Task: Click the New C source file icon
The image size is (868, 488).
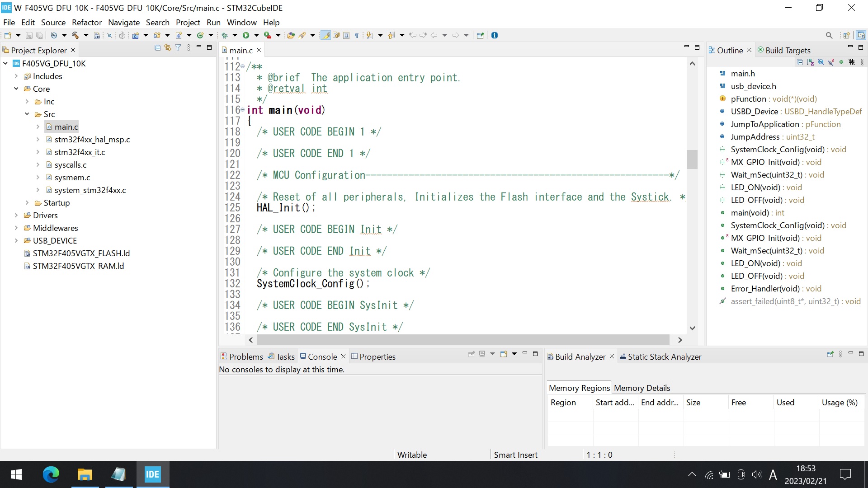Action: [x=179, y=35]
